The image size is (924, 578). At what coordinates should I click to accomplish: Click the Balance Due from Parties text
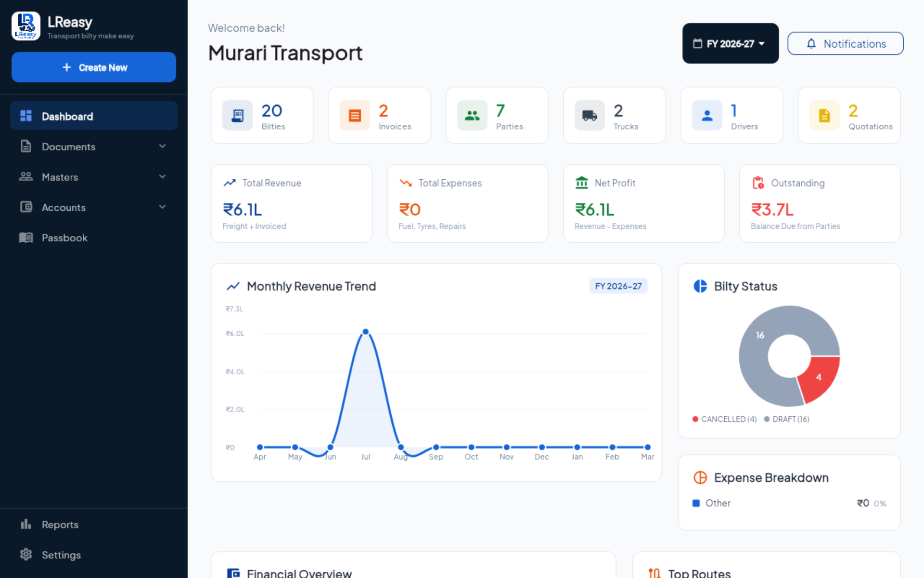tap(796, 226)
